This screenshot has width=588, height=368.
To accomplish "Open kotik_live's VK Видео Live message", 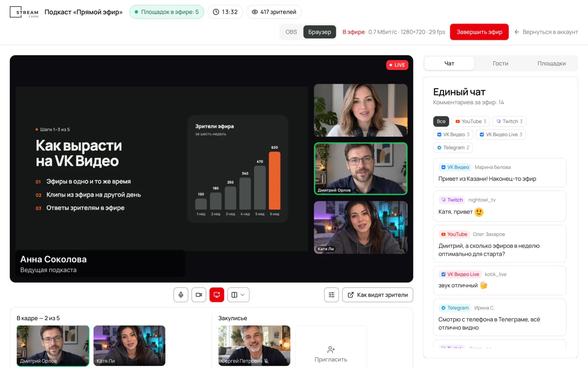I will click(x=500, y=280).
